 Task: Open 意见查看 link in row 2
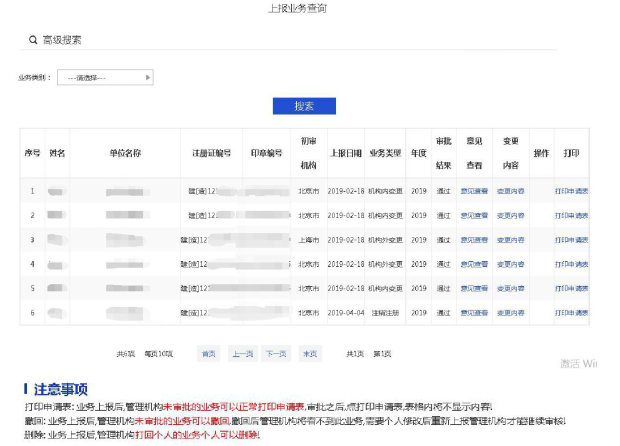474,215
